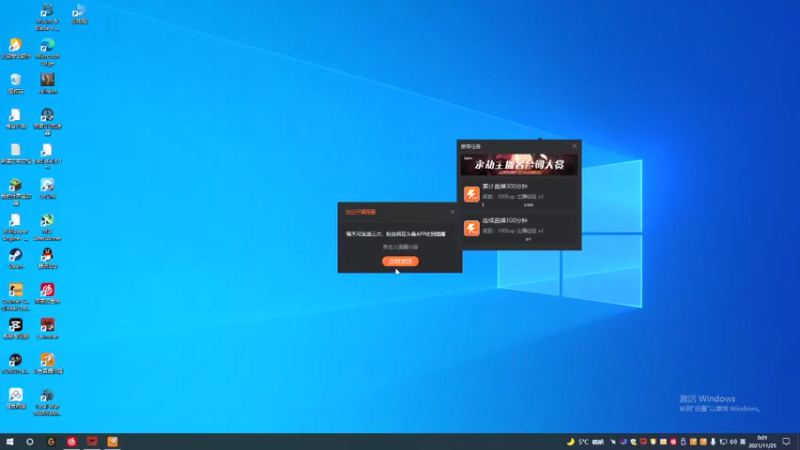The image size is (800, 450).
Task: Click the lightning icon for the 100-minute task
Action: click(471, 228)
